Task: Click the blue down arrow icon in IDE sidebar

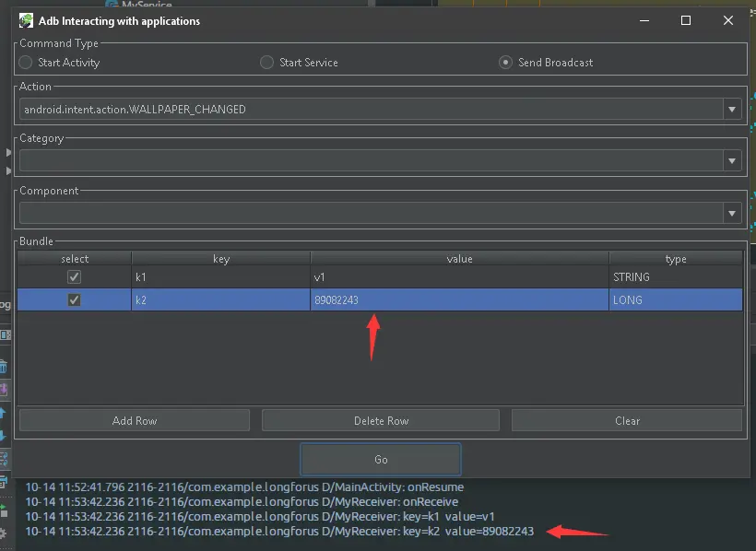Action: (x=3, y=436)
